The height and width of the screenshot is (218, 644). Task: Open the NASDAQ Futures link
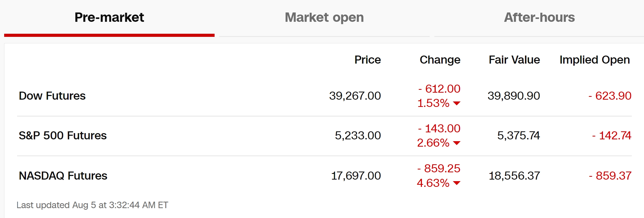point(63,176)
